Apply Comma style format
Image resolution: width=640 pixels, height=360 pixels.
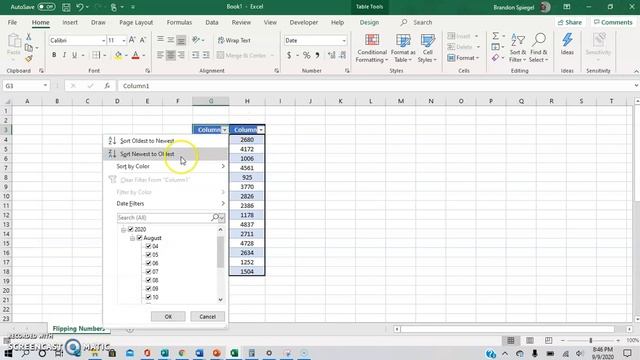[317, 55]
